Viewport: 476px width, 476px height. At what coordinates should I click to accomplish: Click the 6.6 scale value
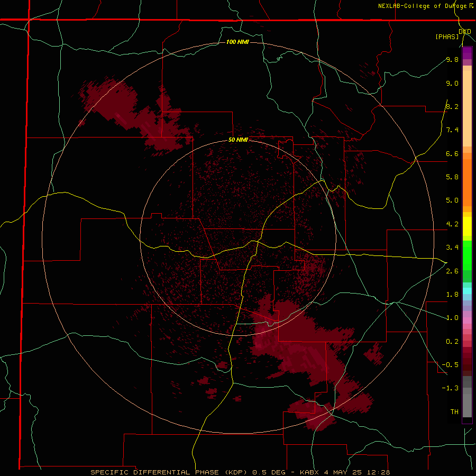[452, 153]
